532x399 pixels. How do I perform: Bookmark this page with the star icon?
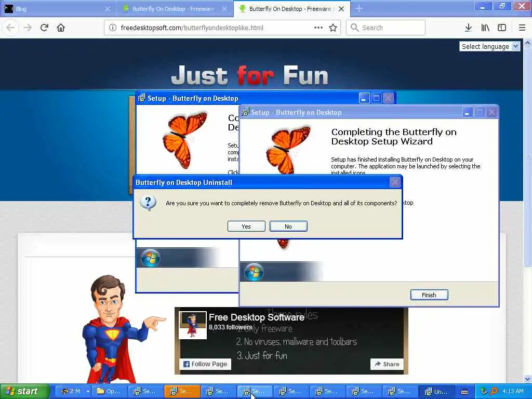(x=333, y=28)
